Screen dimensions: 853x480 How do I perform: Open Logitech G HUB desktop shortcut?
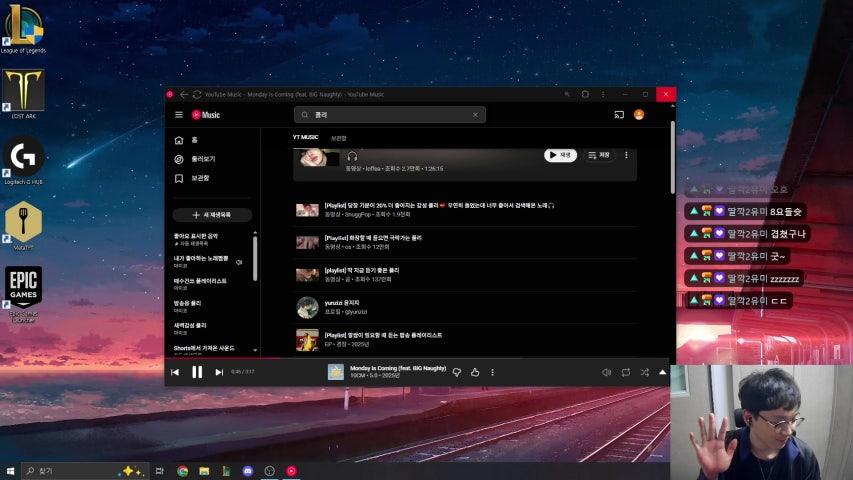pos(23,160)
